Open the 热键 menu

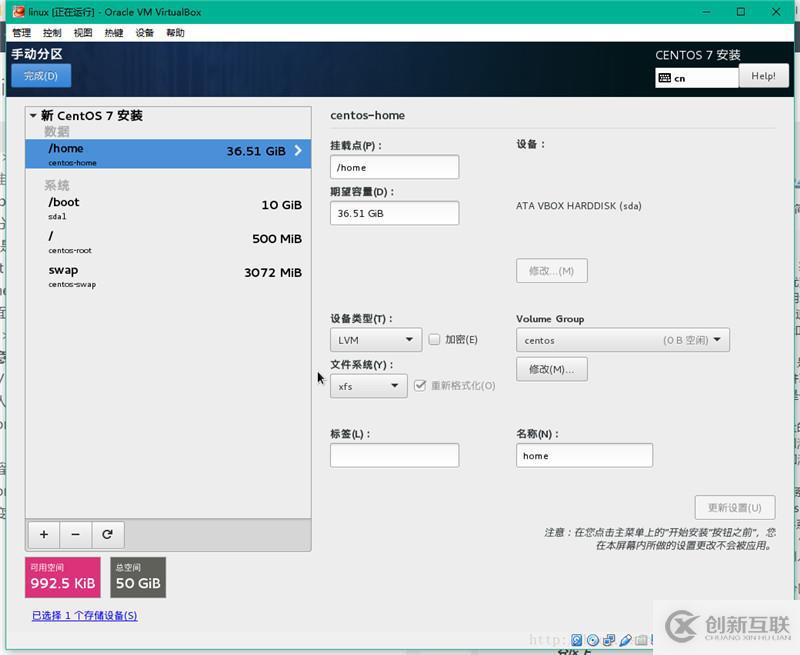click(114, 33)
